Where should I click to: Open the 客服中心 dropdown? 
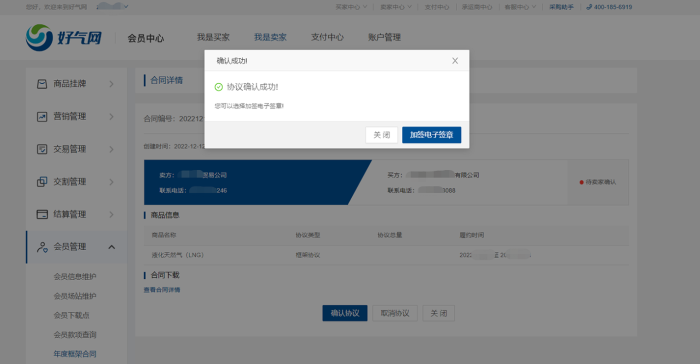520,7
